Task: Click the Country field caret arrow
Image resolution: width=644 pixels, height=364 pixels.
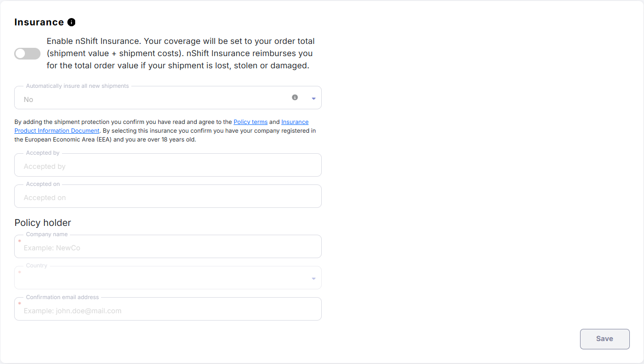Action: click(313, 279)
